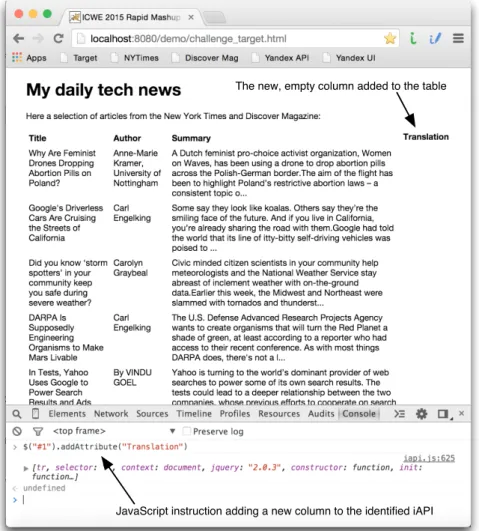Click author Anne-Marie Kramer cell
Screen dimensions: 479x531
click(x=137, y=168)
